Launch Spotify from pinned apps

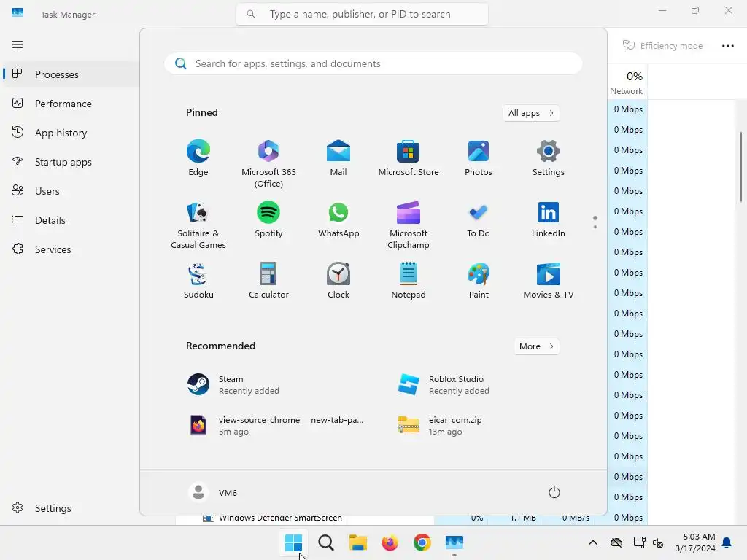pos(268,220)
